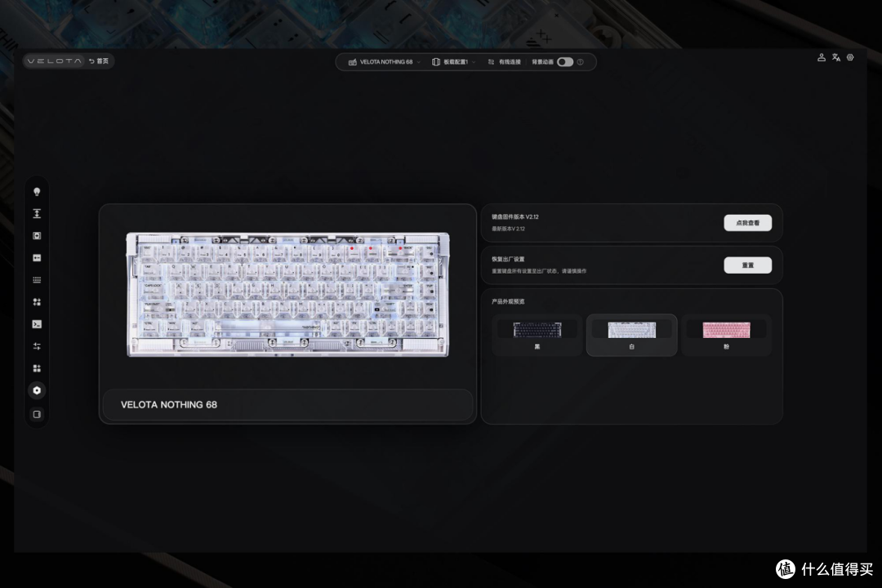Open the top-right settings gear icon
882x588 pixels.
click(850, 57)
